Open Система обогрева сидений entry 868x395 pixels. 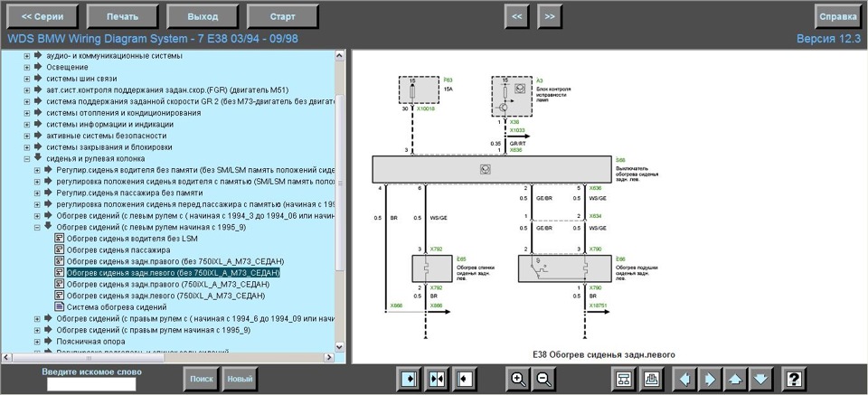click(117, 306)
